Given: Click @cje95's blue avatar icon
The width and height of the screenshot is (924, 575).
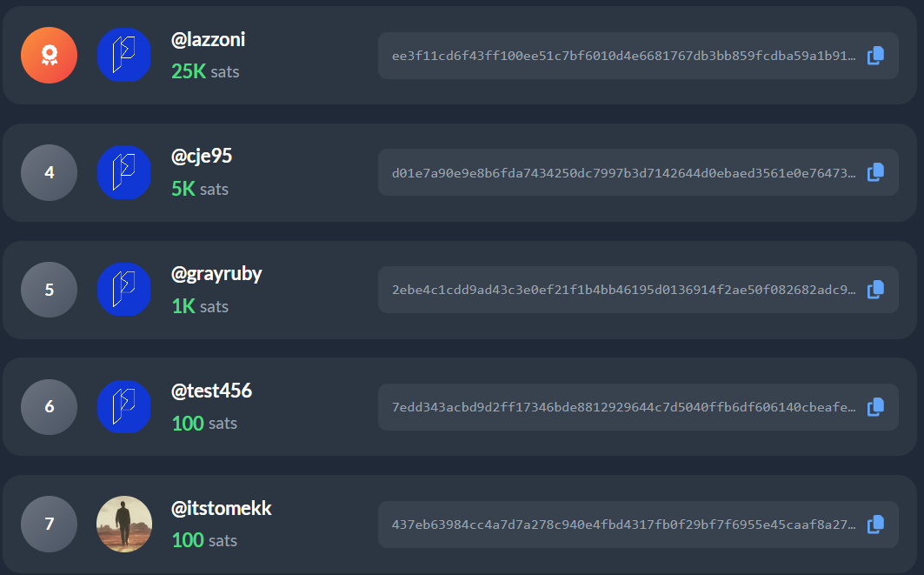Looking at the screenshot, I should [x=124, y=172].
